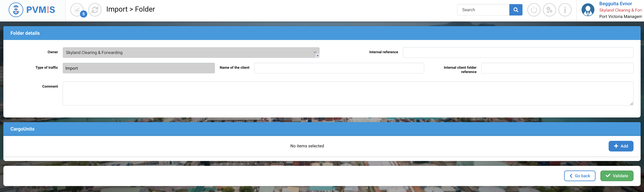Click the Type of traffic Import field
The width and height of the screenshot is (644, 192).
tap(139, 68)
